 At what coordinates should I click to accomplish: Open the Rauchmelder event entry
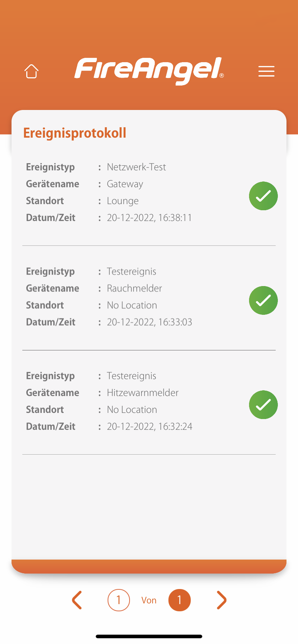[134, 288]
